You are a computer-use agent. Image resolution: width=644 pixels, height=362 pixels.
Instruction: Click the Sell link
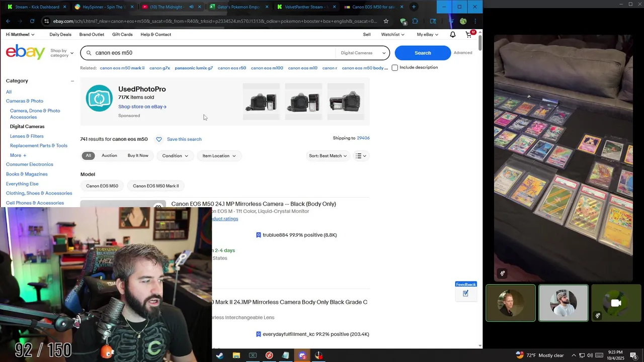[x=367, y=34]
